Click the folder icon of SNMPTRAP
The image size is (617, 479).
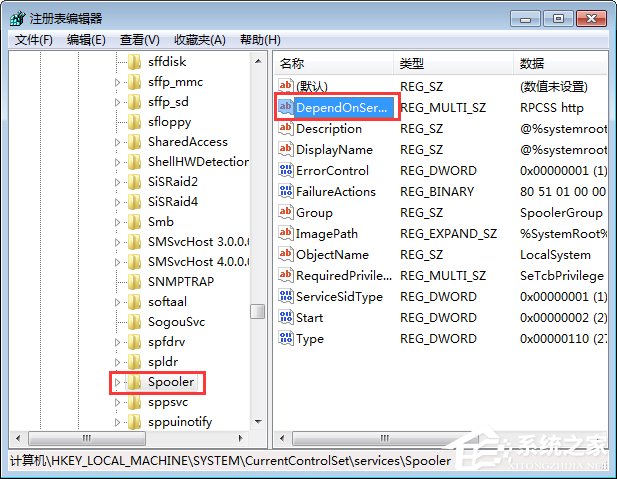coord(134,282)
